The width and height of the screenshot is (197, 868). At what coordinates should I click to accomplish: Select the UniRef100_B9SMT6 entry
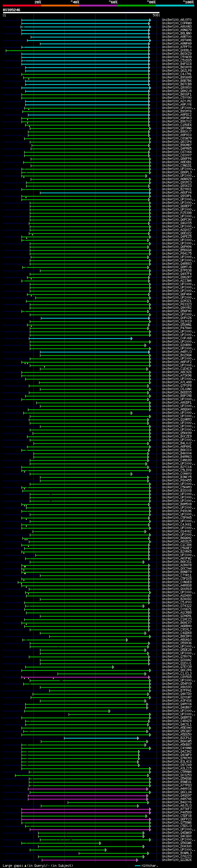pyautogui.click(x=177, y=111)
